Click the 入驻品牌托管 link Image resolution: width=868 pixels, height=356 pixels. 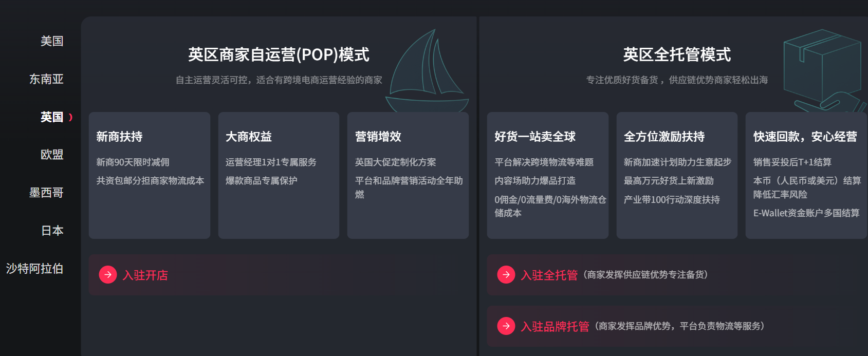point(555,326)
